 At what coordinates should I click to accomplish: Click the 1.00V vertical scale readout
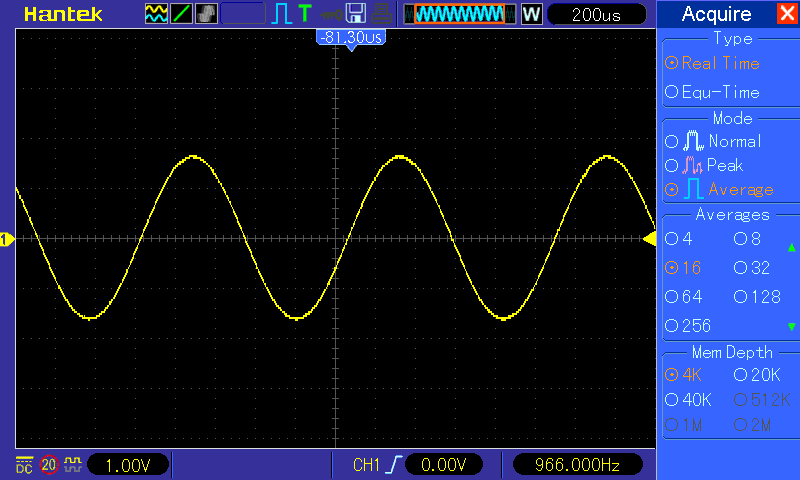128,465
